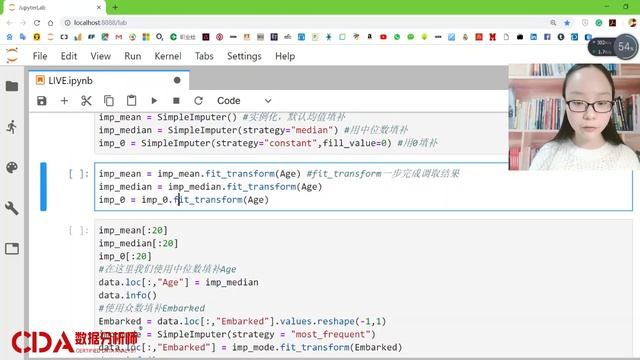
Task: Open the open-tabs sidebar icon
Action: 12,249
